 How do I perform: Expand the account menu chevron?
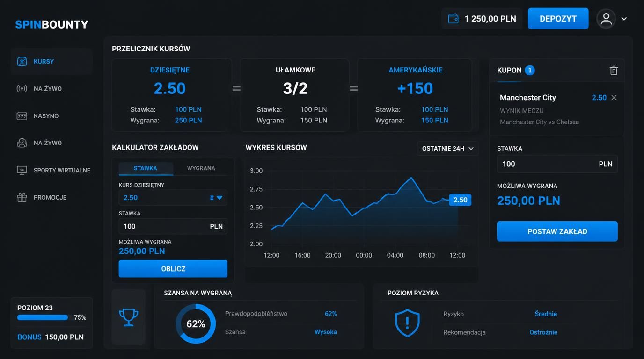coord(624,19)
